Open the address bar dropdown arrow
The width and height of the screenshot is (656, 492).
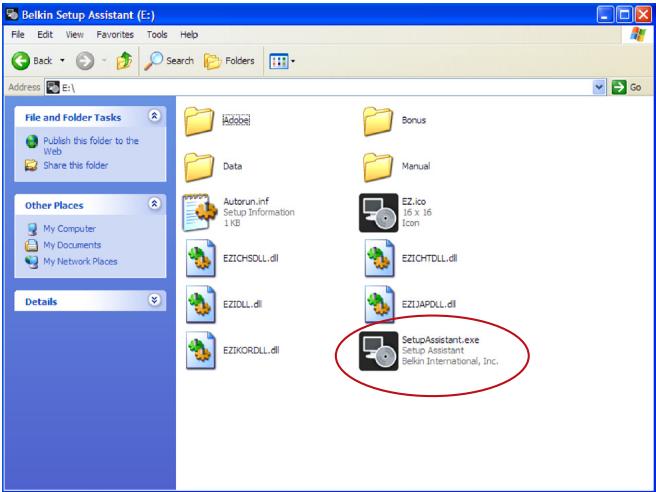tap(599, 87)
